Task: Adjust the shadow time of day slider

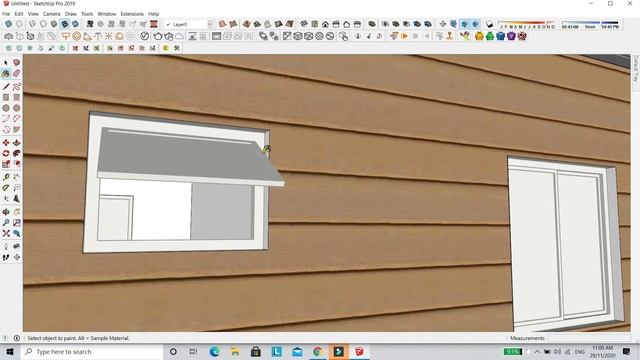Action: 590,24
